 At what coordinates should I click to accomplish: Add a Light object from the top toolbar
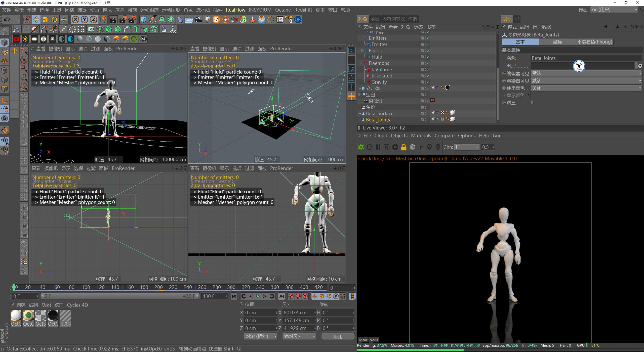pos(207,19)
